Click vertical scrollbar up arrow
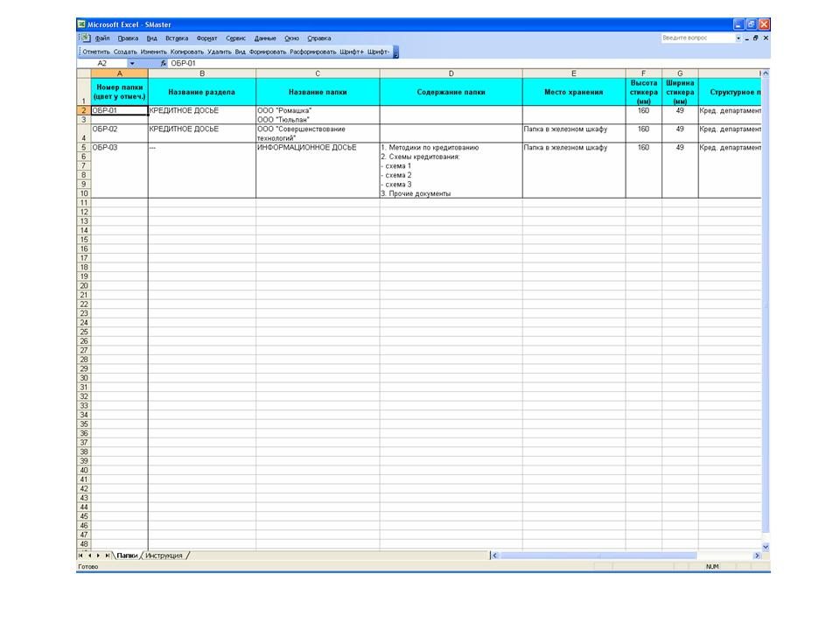 [766, 73]
